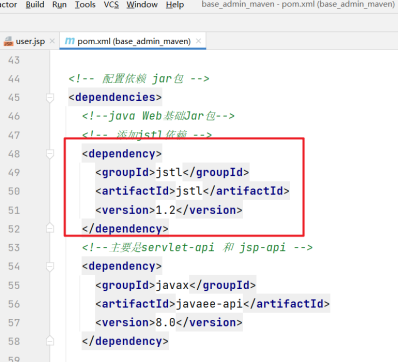The image size is (399, 362).
Task: Click the </dependency> tag on line 58
Action: click(x=125, y=341)
